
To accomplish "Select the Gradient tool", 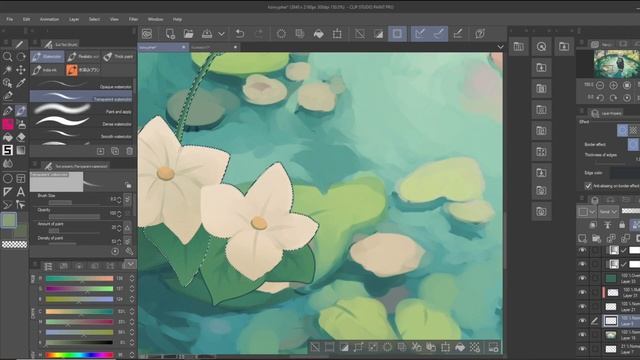I will pyautogui.click(x=21, y=150).
